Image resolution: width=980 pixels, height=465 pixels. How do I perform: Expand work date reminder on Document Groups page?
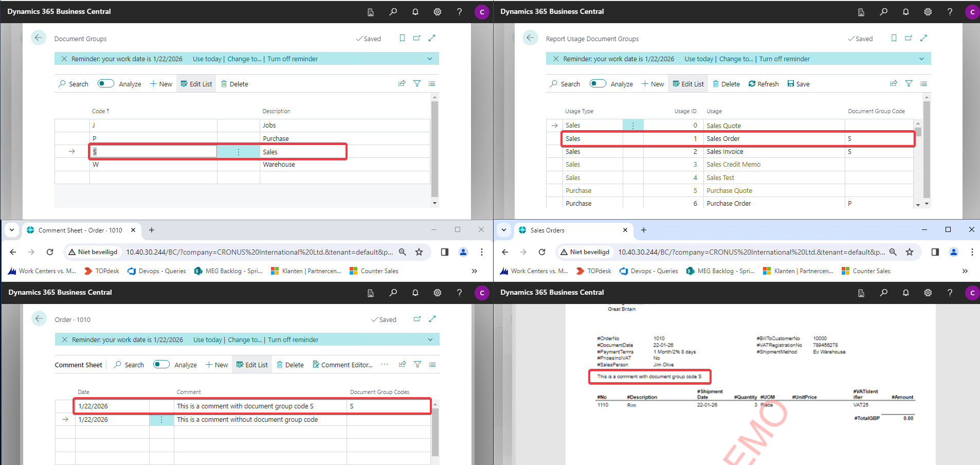[429, 59]
